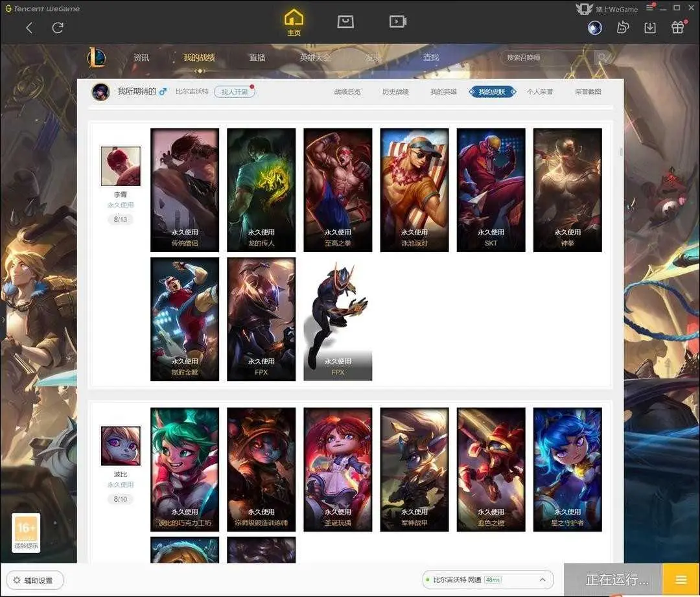Image resolution: width=700 pixels, height=597 pixels.
Task: Expand the 比尔吉沃特 网通 server dropdown
Action: click(x=488, y=579)
